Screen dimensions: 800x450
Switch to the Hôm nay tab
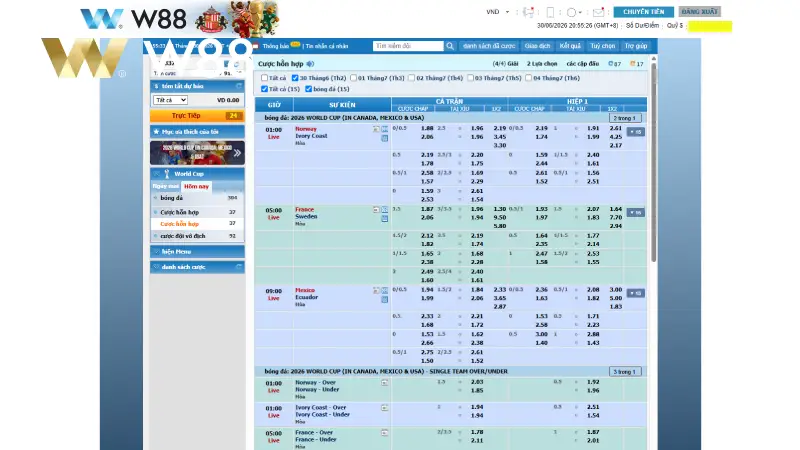click(x=196, y=187)
